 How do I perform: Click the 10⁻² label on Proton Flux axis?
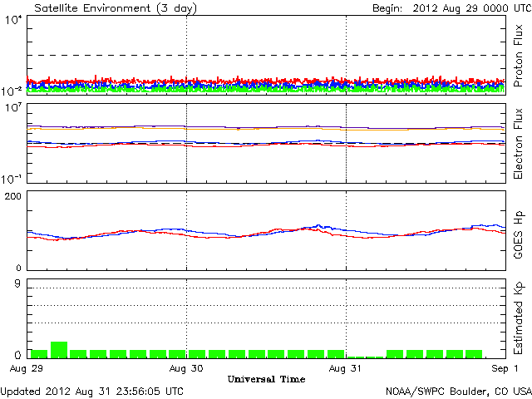coord(12,91)
